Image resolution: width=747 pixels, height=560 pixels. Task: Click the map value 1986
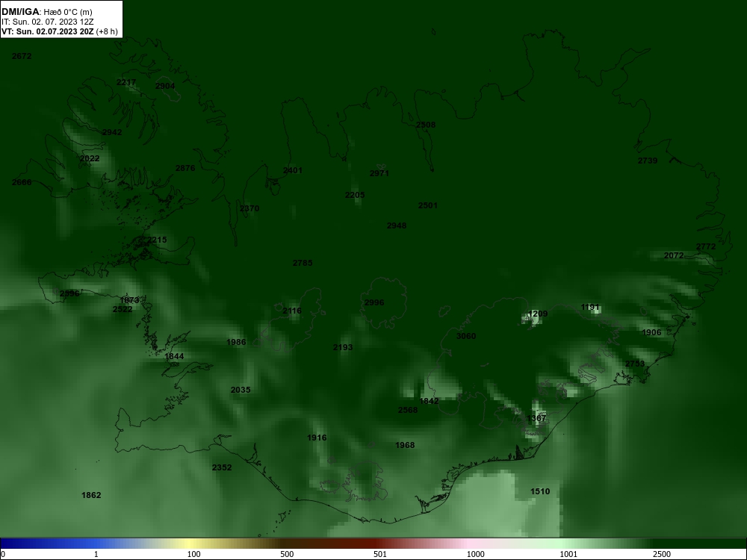coord(236,343)
